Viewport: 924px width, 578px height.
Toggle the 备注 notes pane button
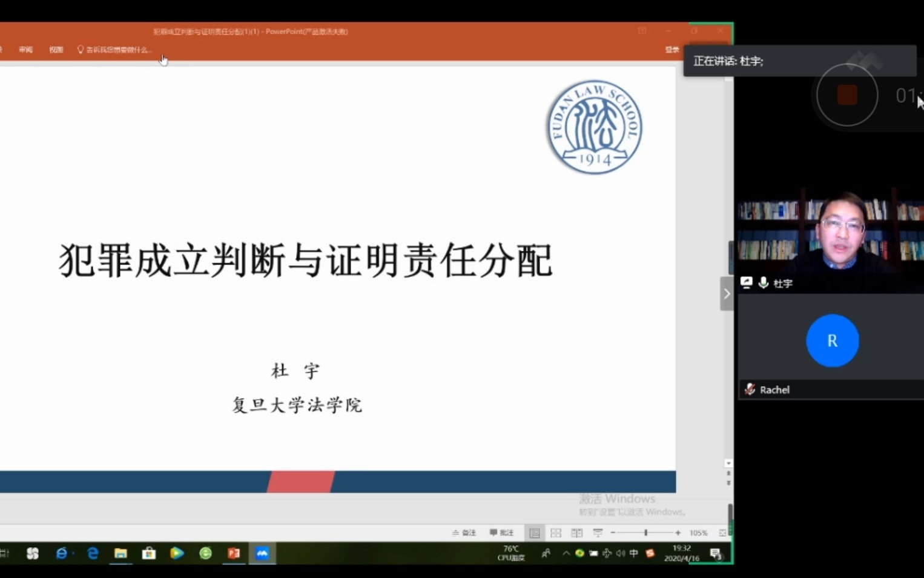(x=464, y=533)
